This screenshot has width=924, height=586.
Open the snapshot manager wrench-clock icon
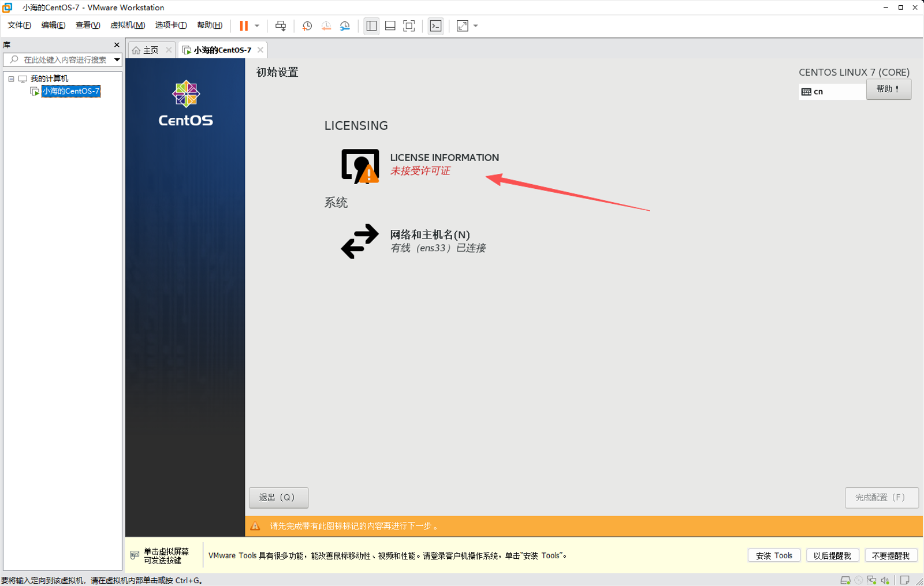point(345,25)
